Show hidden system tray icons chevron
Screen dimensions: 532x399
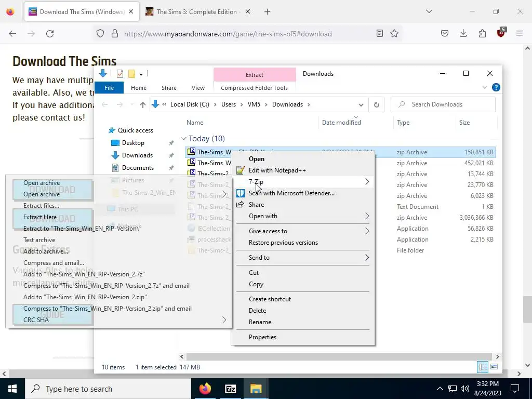(x=440, y=389)
